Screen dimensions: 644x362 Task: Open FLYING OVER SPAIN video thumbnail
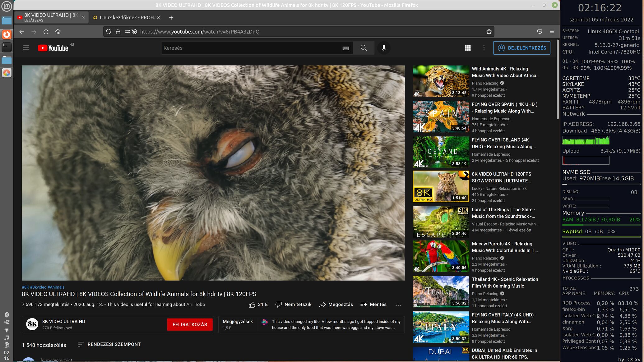(441, 117)
